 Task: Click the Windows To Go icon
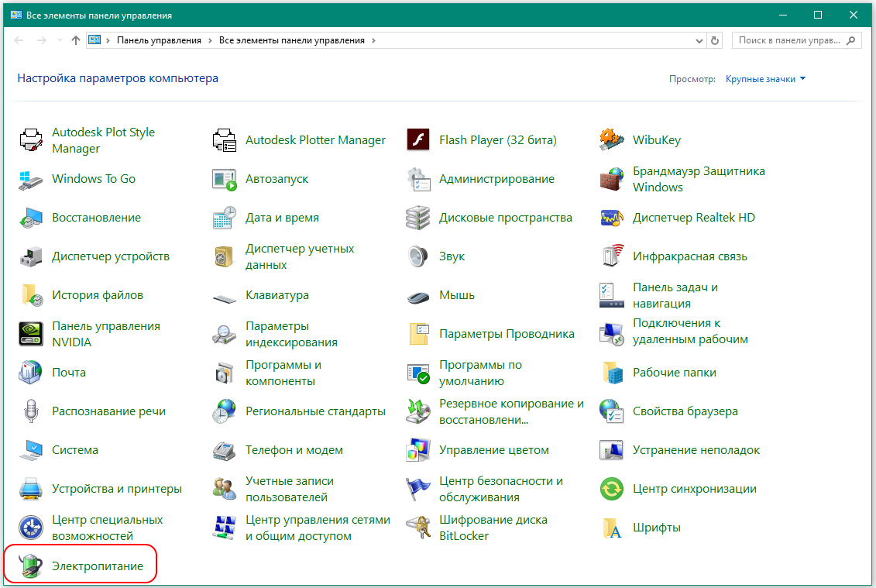coord(31,179)
